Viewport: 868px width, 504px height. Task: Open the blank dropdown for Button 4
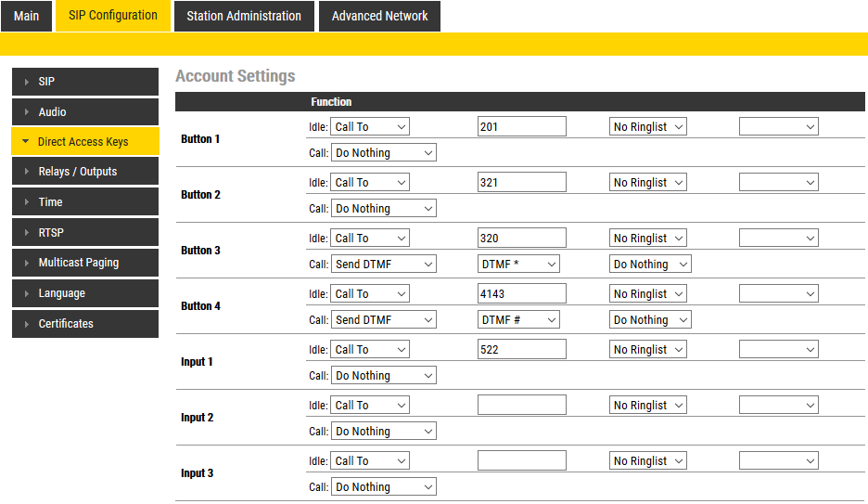(x=778, y=294)
